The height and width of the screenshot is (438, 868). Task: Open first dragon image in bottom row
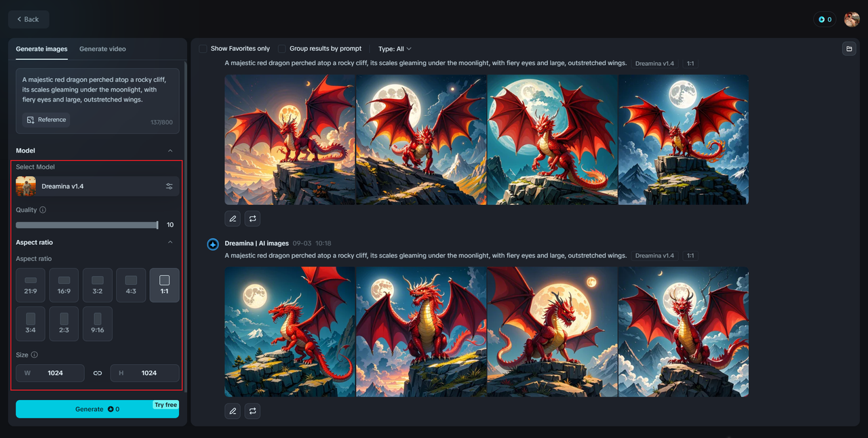290,332
